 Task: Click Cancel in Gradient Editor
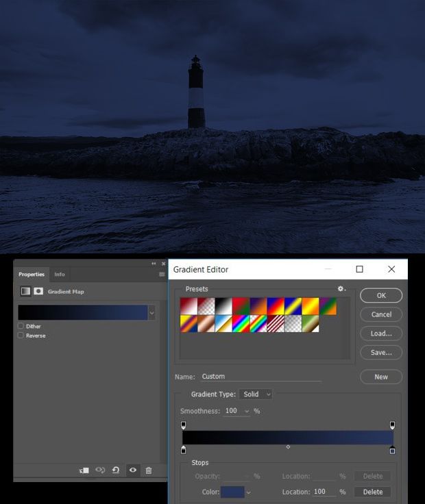[x=381, y=314]
